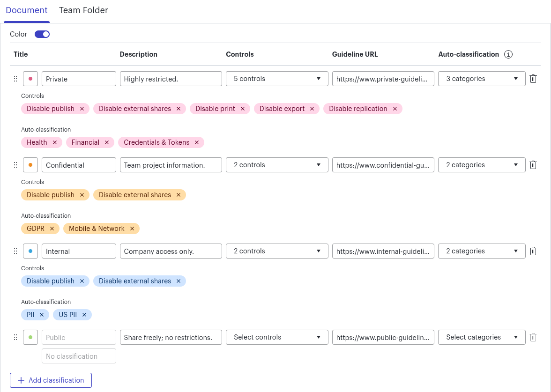Open 3 categories dropdown for Private

(482, 79)
